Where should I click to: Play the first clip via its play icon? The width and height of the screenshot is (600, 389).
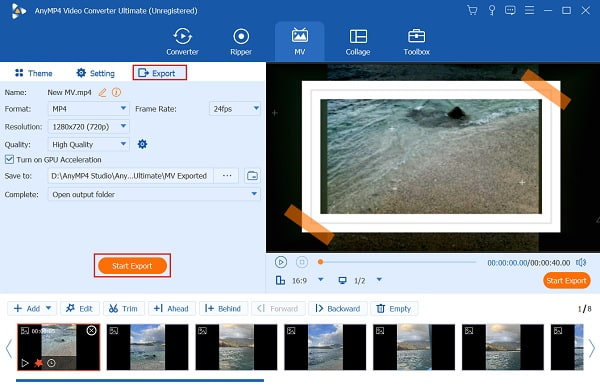(25, 363)
